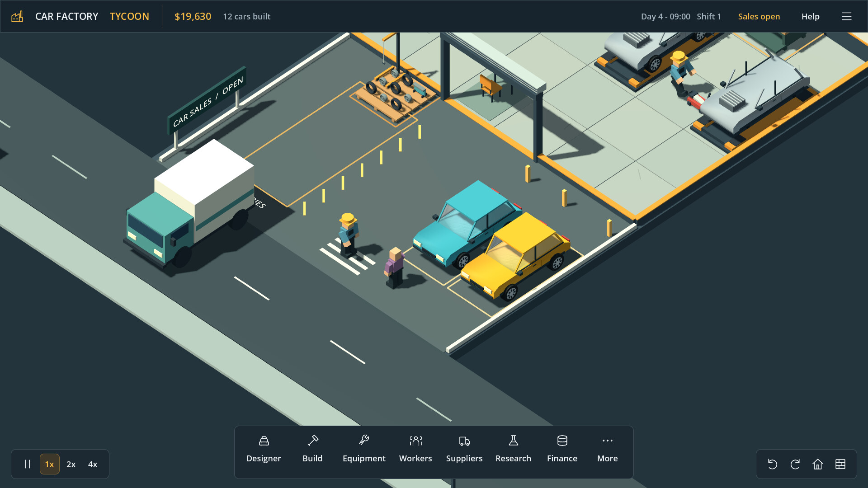The image size is (868, 488).
Task: Reset camera with the home icon
Action: click(x=818, y=464)
